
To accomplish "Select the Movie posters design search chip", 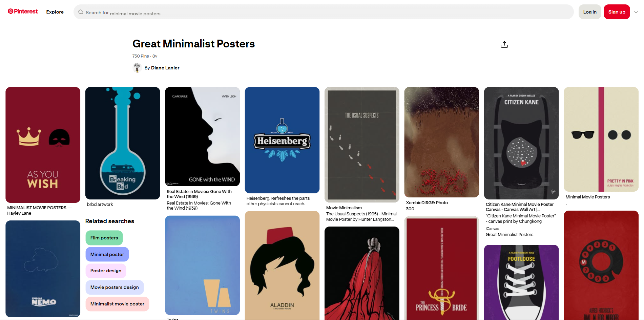I will [x=115, y=287].
